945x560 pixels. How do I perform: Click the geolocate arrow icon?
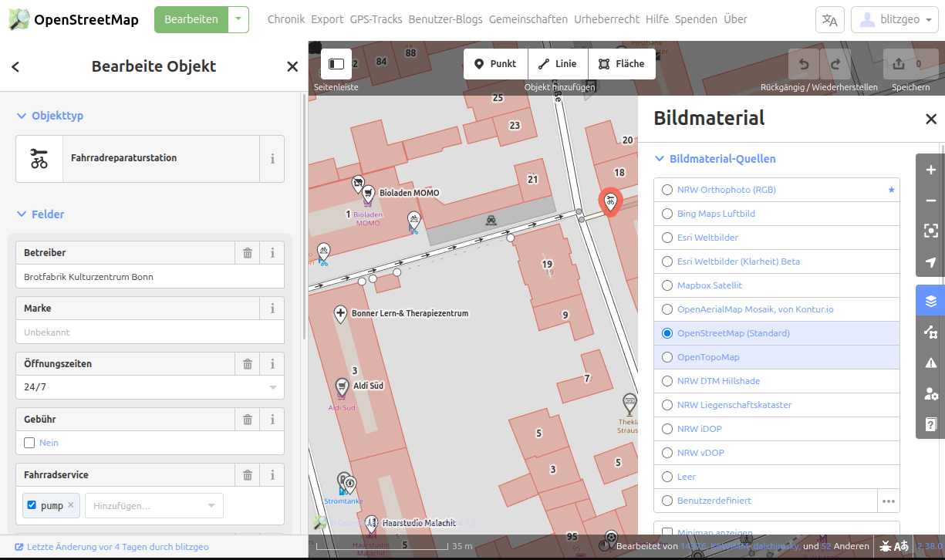[x=930, y=262]
